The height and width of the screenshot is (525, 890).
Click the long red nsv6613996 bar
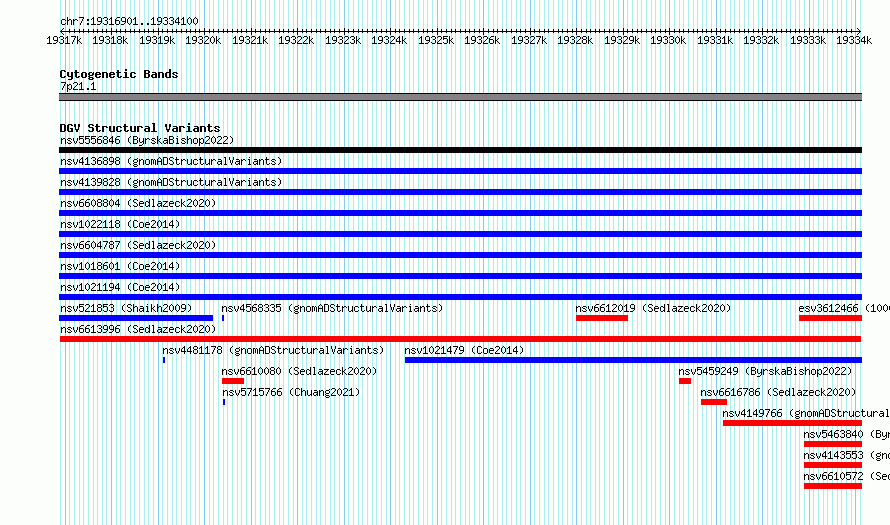click(x=460, y=339)
